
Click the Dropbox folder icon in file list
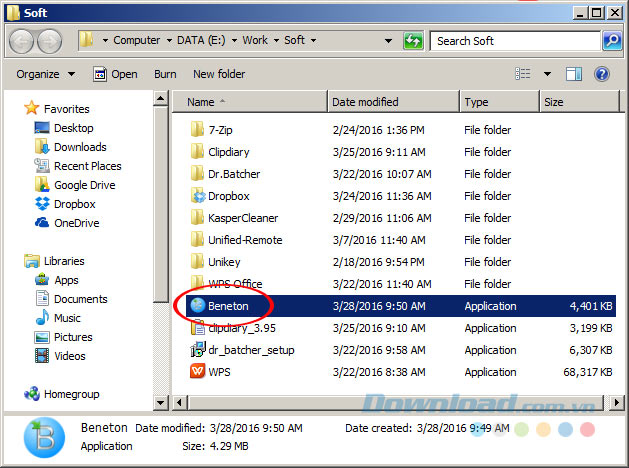(x=198, y=196)
